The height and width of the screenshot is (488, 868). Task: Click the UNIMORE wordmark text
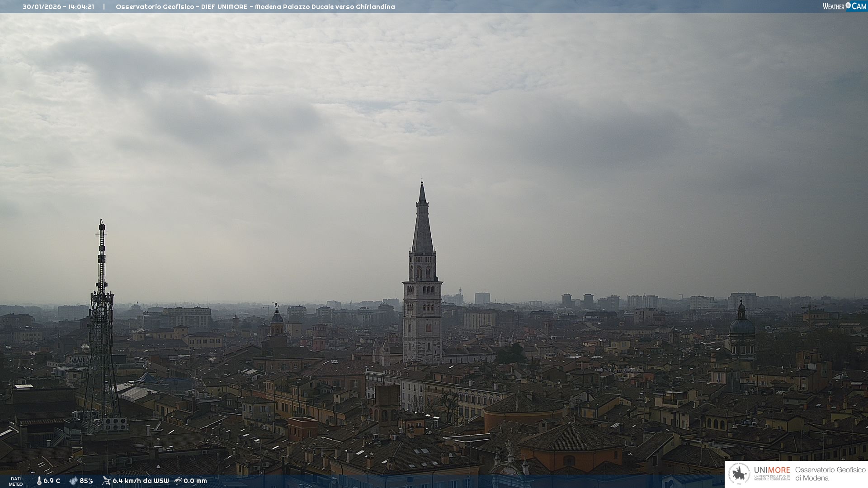click(x=772, y=470)
